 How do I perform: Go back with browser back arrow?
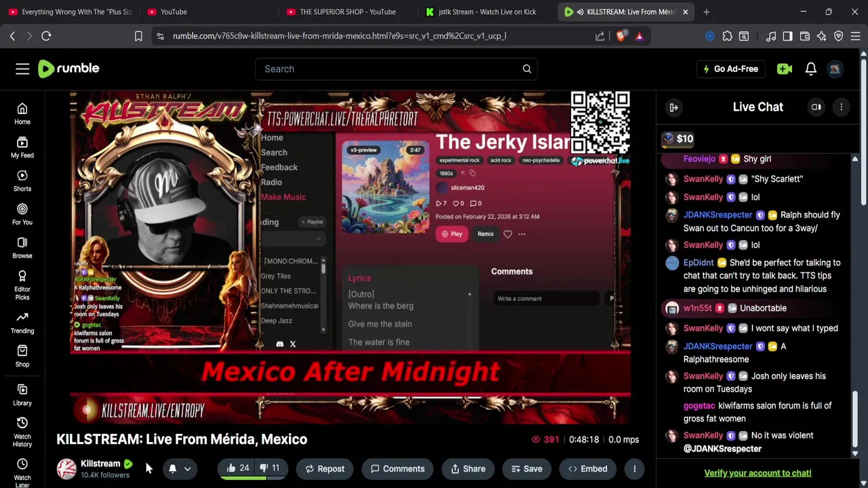pyautogui.click(x=12, y=36)
